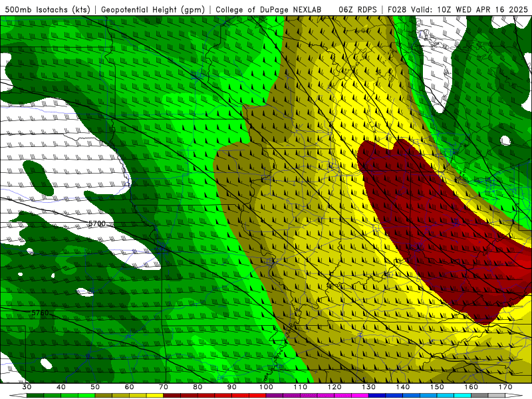Click the 80 tick label on the scale
532x399 pixels.
[198, 387]
